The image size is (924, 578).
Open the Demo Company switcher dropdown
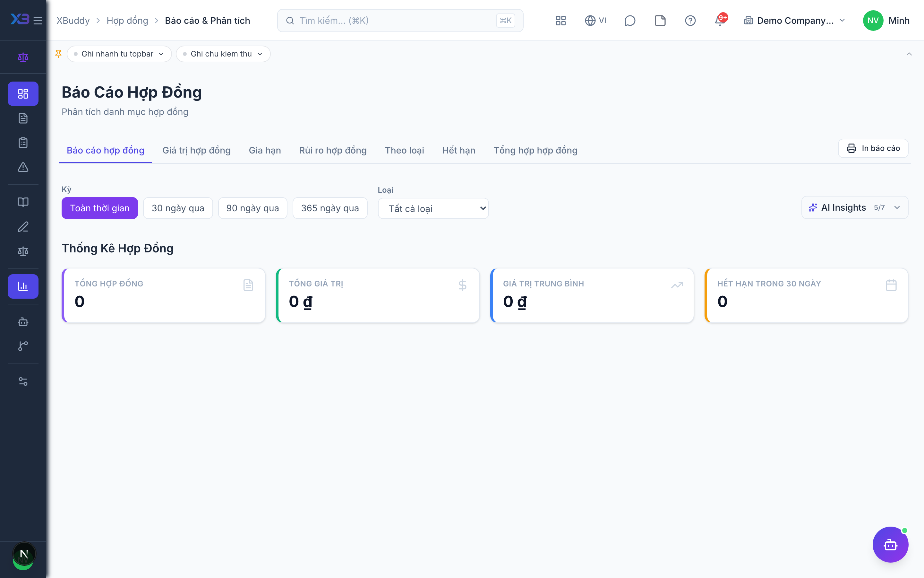pyautogui.click(x=795, y=20)
